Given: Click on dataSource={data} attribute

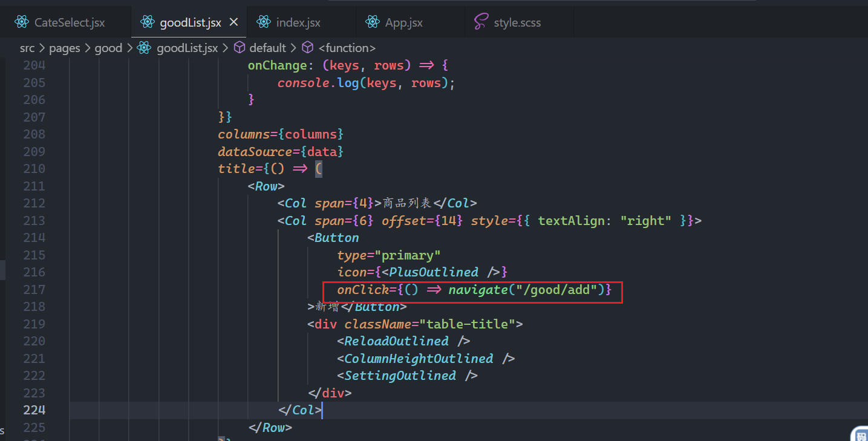Looking at the screenshot, I should click(281, 151).
